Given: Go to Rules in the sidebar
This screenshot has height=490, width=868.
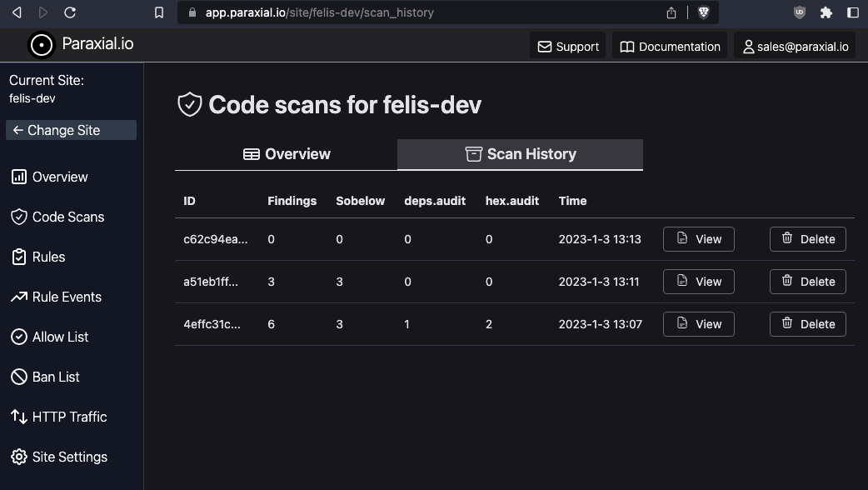Looking at the screenshot, I should (37, 257).
